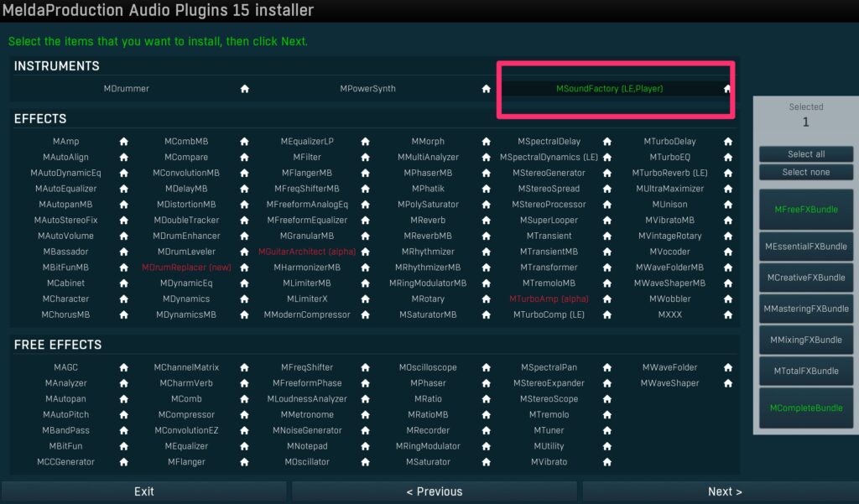
Task: Click the home icon beside MReverb
Action: coord(486,221)
